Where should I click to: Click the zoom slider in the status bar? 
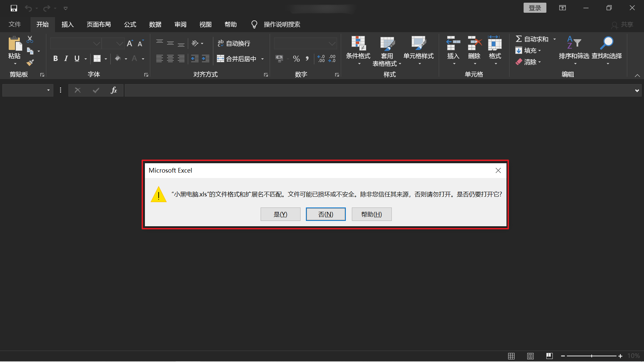591,356
